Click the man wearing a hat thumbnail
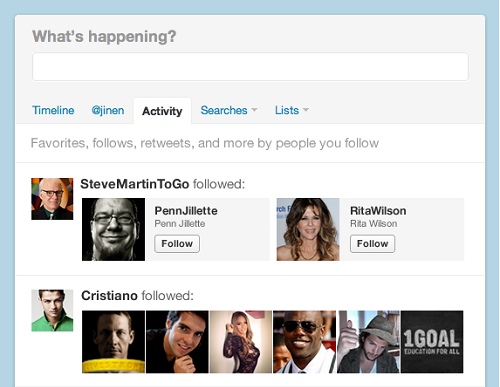The width and height of the screenshot is (500, 387). tap(368, 342)
